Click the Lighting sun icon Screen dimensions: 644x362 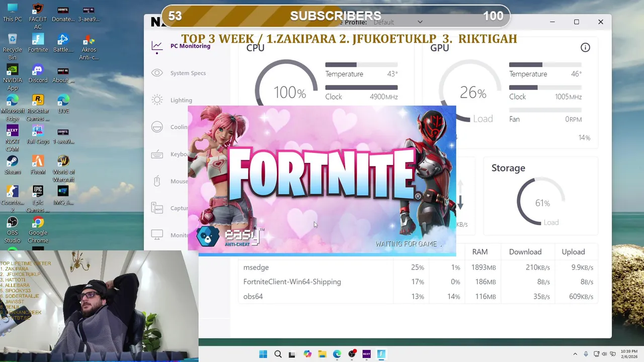click(157, 100)
